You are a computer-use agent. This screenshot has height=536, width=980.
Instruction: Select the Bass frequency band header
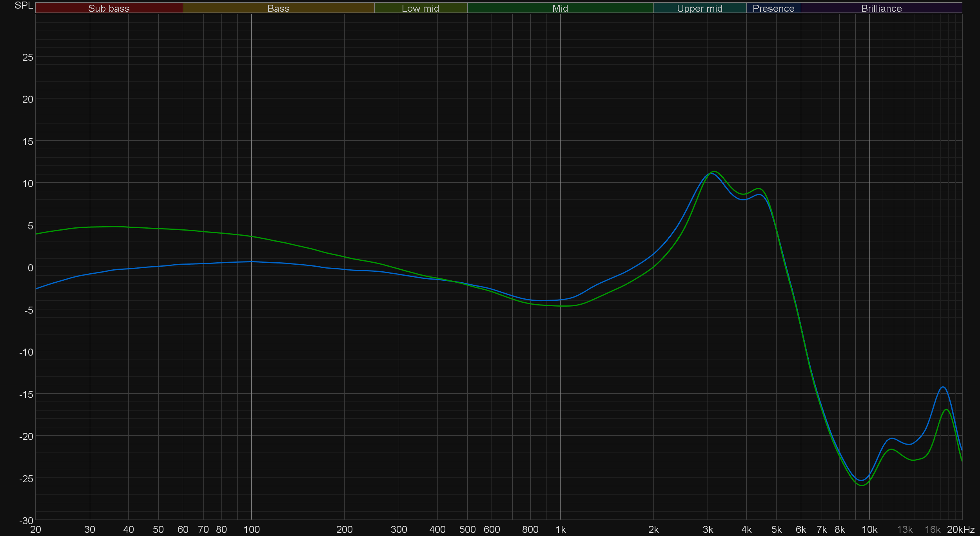tap(278, 8)
